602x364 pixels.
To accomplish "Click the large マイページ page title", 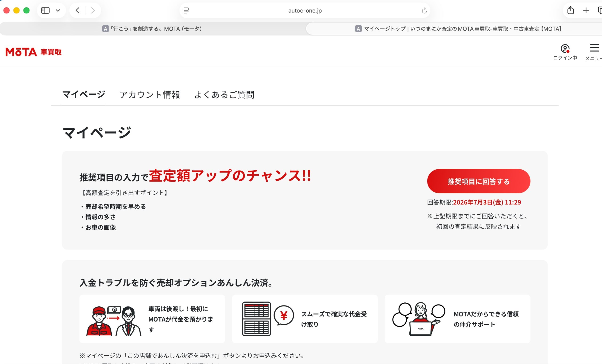I will point(97,133).
